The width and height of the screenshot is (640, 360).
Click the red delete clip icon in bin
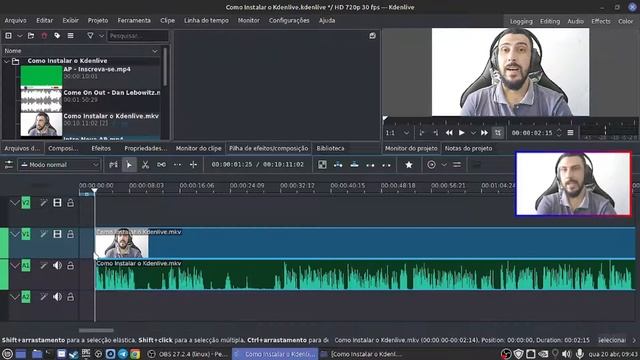click(44, 36)
